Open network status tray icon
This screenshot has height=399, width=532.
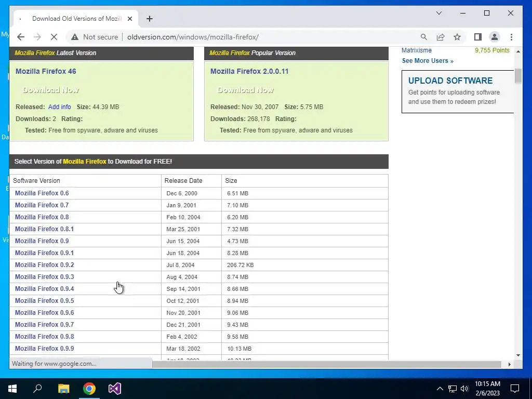point(453,389)
